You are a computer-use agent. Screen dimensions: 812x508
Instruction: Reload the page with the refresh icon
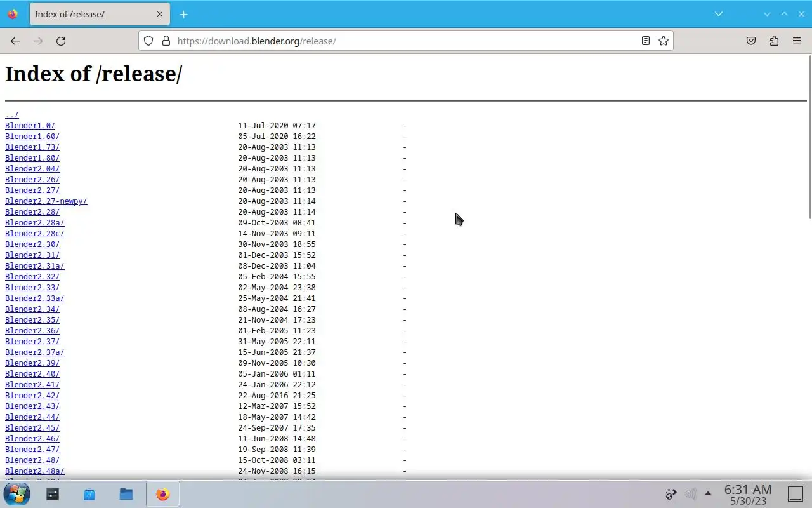click(x=61, y=41)
